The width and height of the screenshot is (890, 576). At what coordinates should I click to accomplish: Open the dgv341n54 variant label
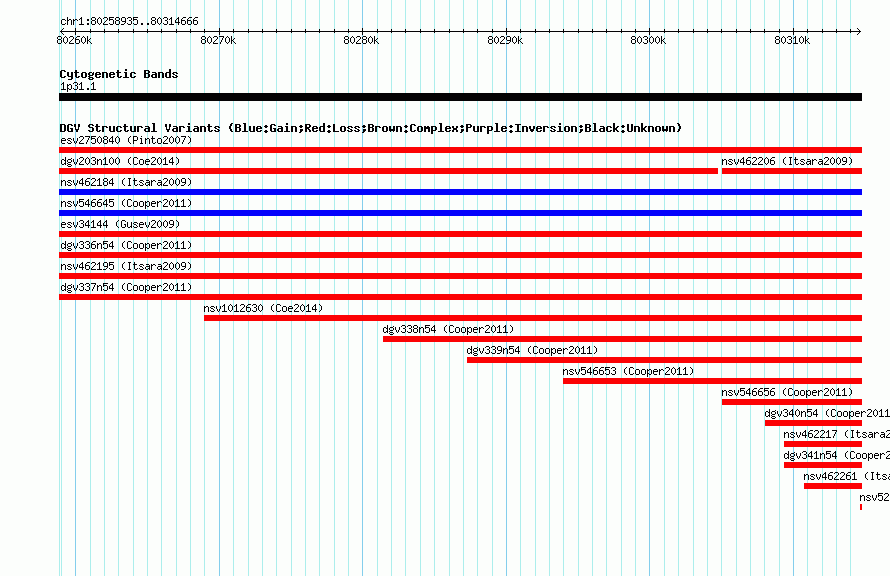point(837,455)
